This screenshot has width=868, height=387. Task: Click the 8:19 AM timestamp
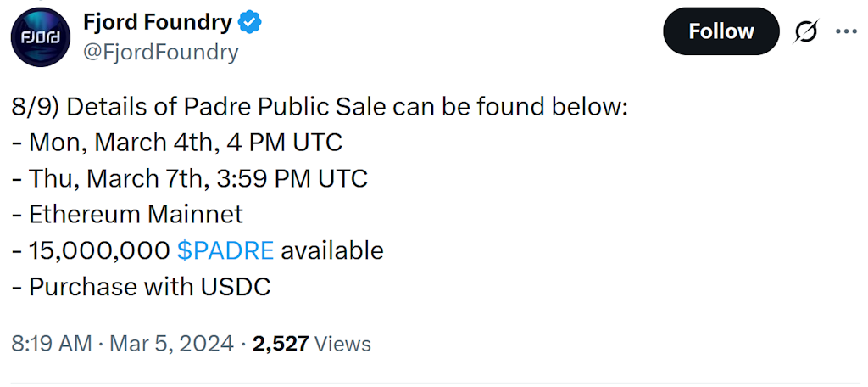coord(51,344)
